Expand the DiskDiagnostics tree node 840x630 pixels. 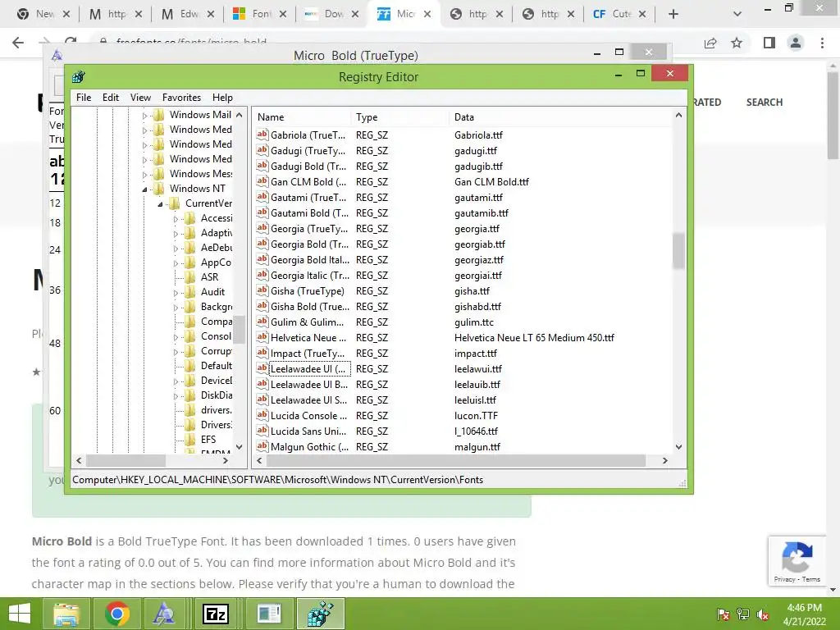[x=176, y=396]
